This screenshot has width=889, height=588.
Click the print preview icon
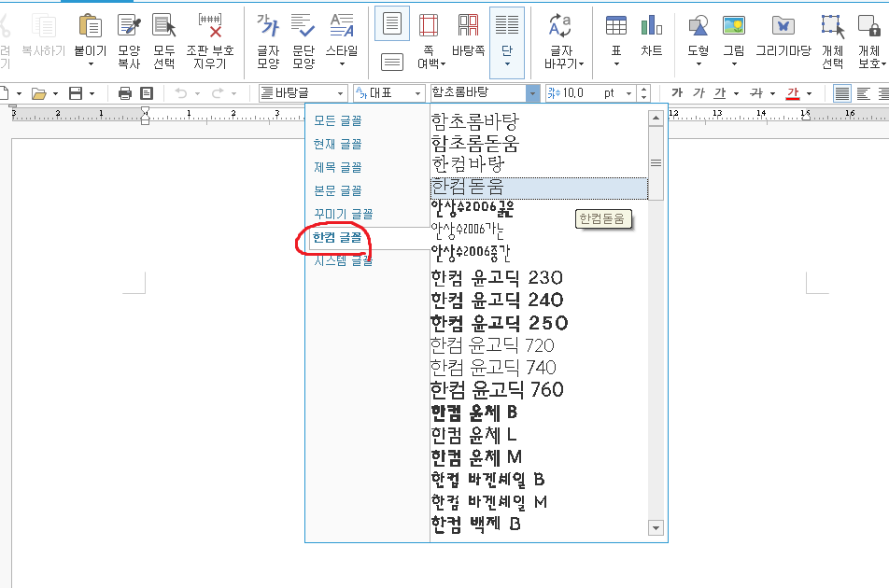[147, 93]
